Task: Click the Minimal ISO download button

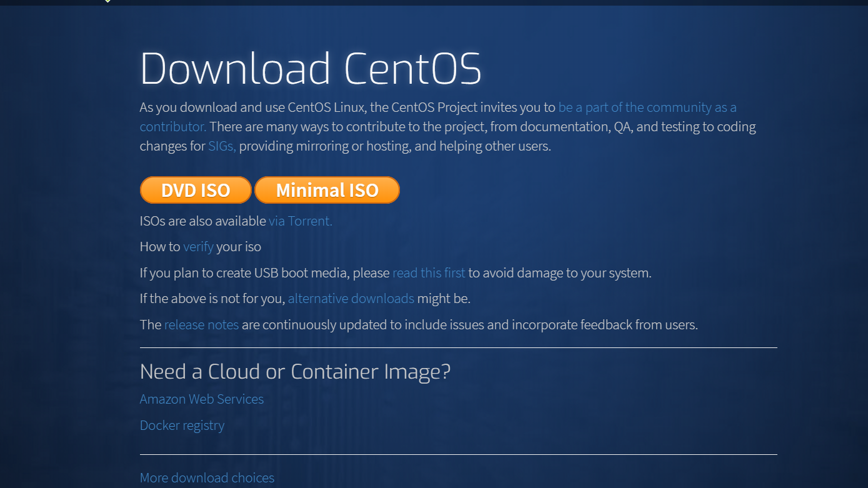Action: [x=327, y=189]
